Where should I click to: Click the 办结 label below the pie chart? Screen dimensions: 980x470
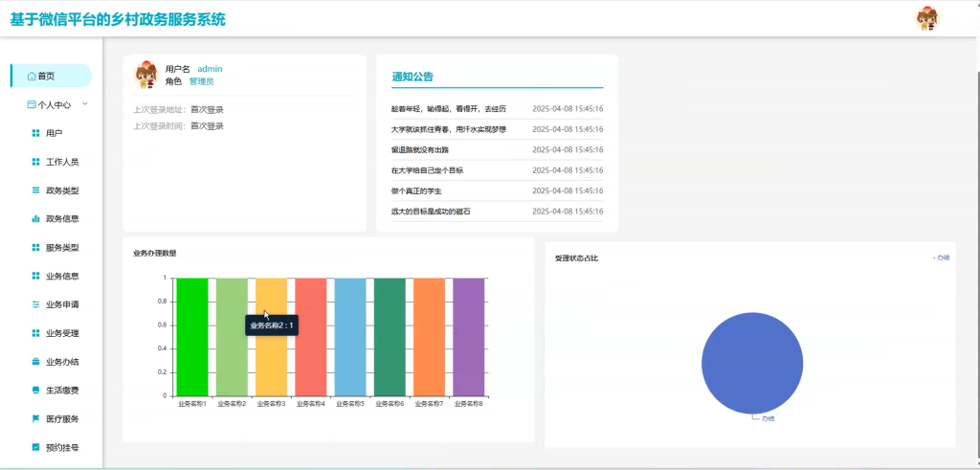(x=768, y=418)
